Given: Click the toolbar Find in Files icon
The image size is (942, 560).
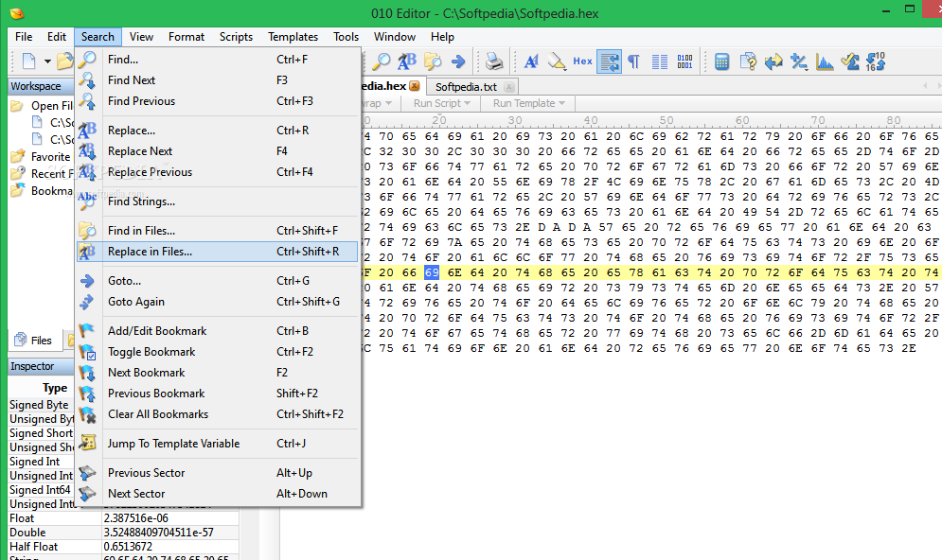Looking at the screenshot, I should click(x=433, y=61).
